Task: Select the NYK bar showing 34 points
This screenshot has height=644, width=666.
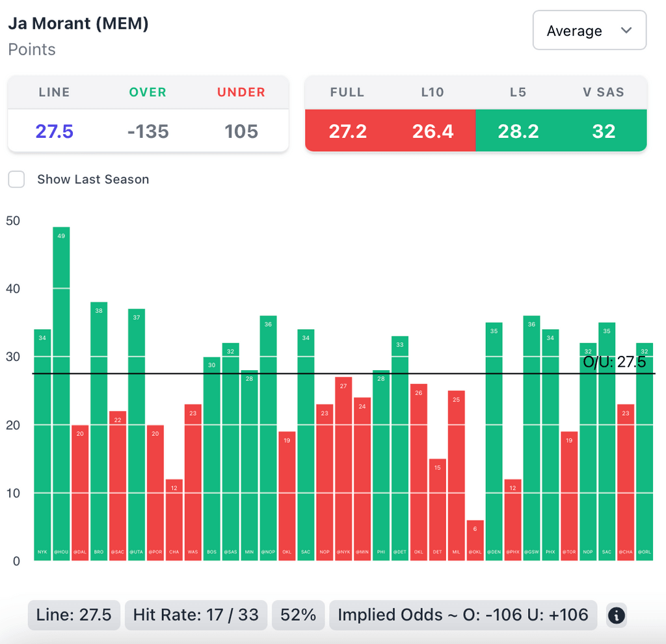Action: (x=42, y=445)
